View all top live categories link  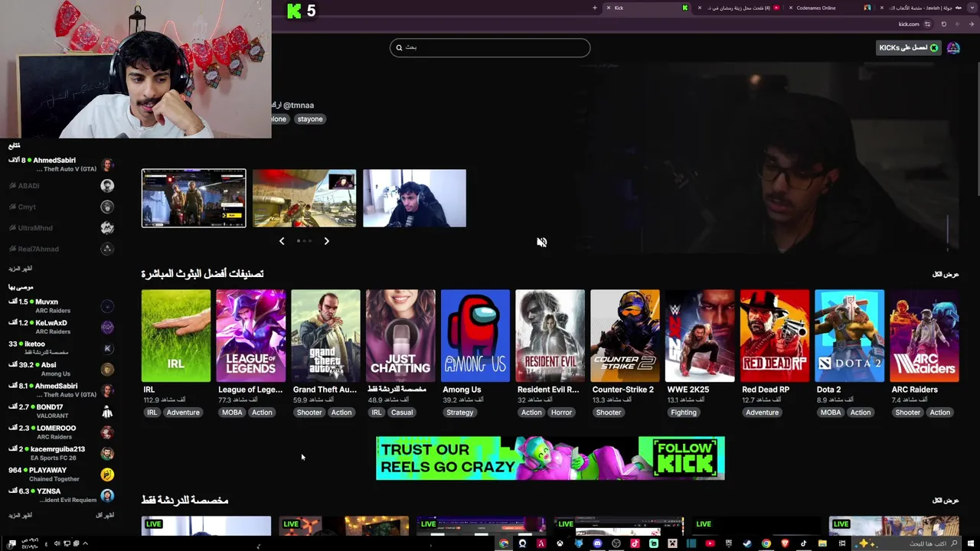[946, 274]
